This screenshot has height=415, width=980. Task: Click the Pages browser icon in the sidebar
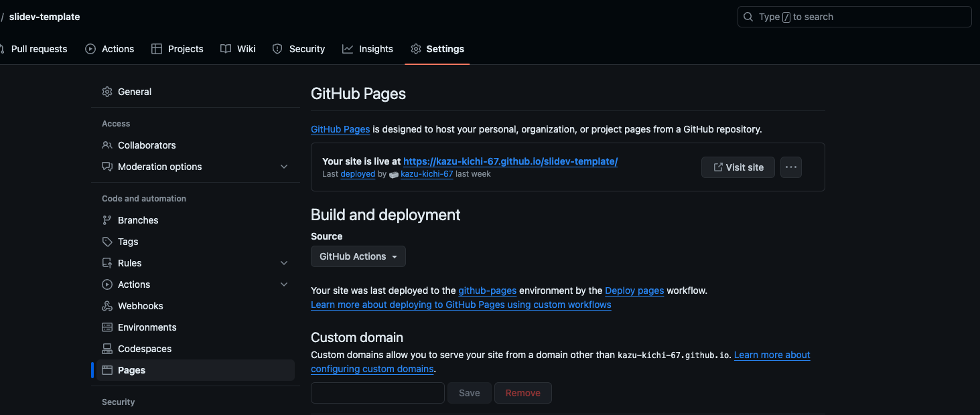pos(107,370)
